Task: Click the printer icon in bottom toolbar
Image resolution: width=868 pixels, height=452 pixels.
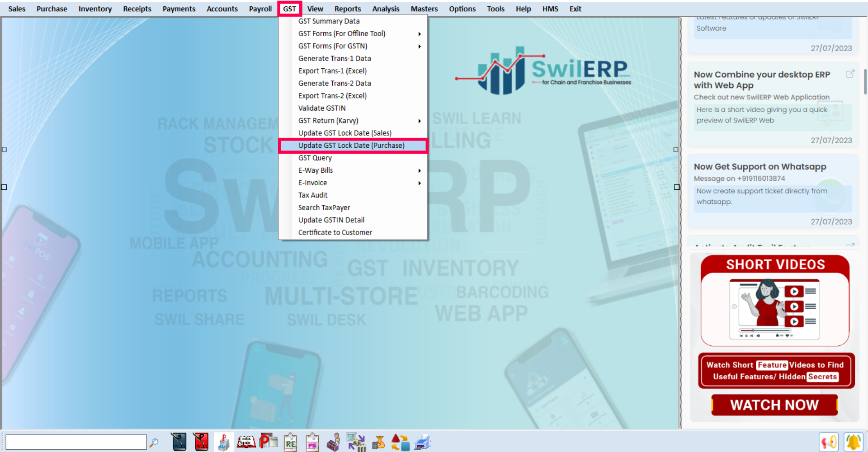Action: (422, 442)
